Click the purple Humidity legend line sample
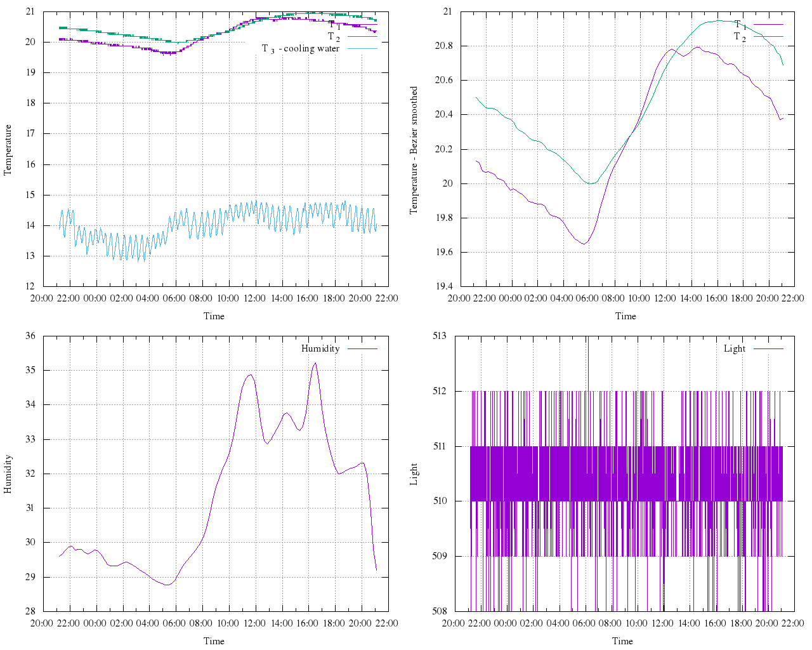This screenshot has width=812, height=650. click(x=362, y=348)
